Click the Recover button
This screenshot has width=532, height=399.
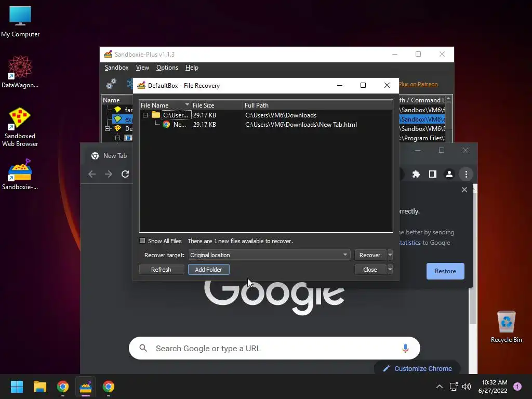pos(370,255)
